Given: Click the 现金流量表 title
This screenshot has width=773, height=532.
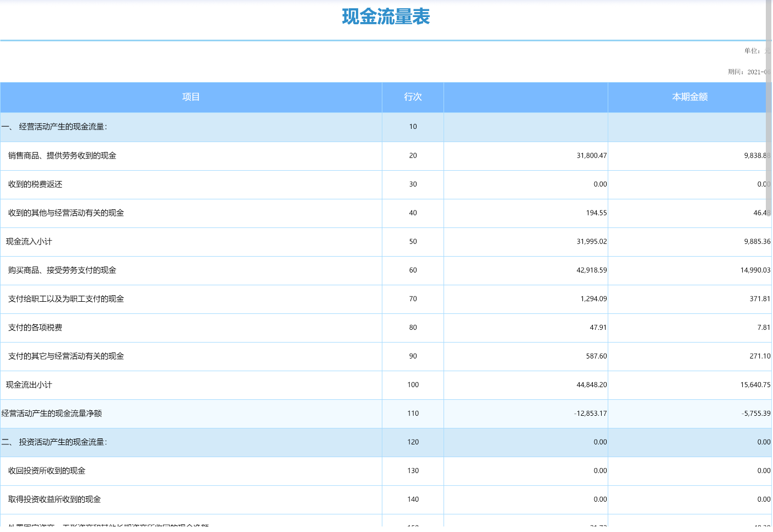Looking at the screenshot, I should tap(386, 17).
